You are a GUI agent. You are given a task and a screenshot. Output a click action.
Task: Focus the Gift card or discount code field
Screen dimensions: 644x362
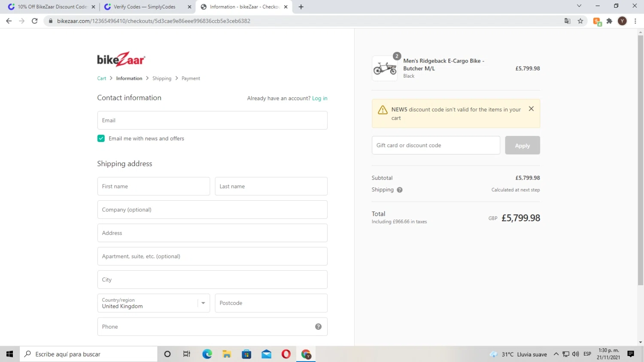pyautogui.click(x=436, y=145)
